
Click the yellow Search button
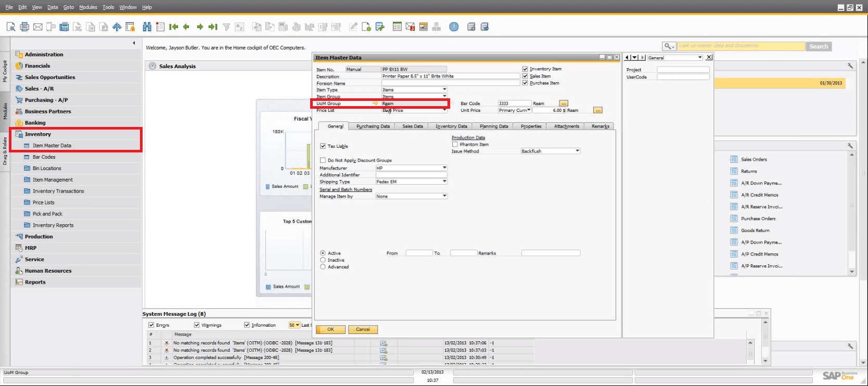pos(819,46)
